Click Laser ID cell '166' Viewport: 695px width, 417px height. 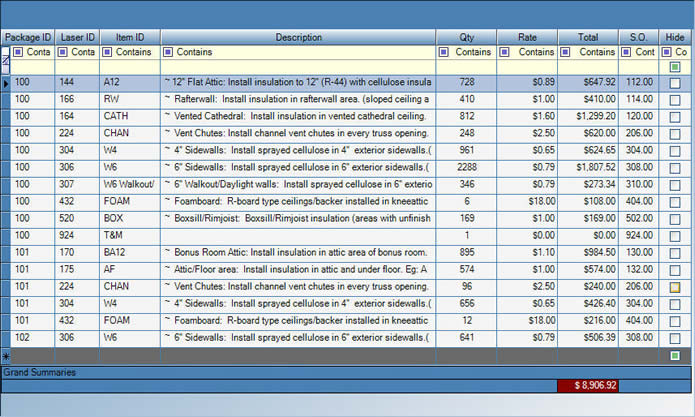(x=77, y=99)
